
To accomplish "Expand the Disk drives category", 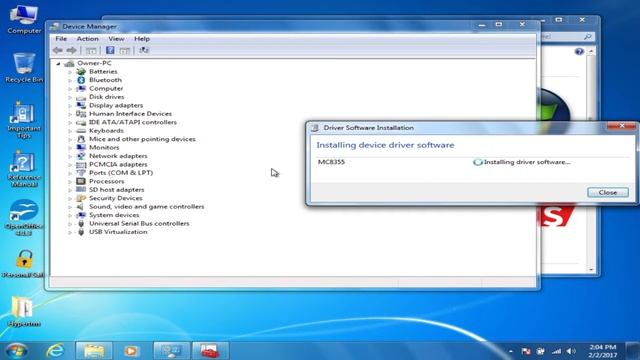I will pos(70,97).
